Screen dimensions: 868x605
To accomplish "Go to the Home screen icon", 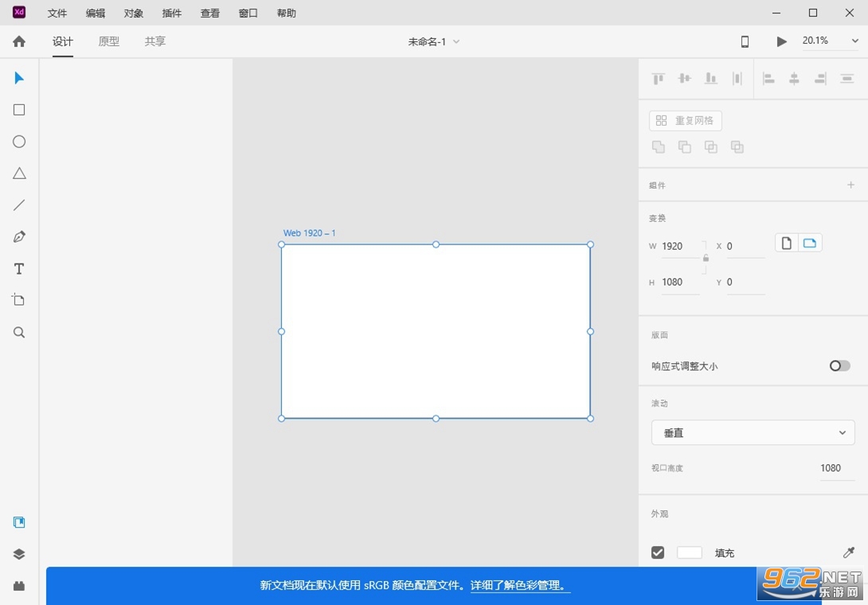I will click(19, 41).
